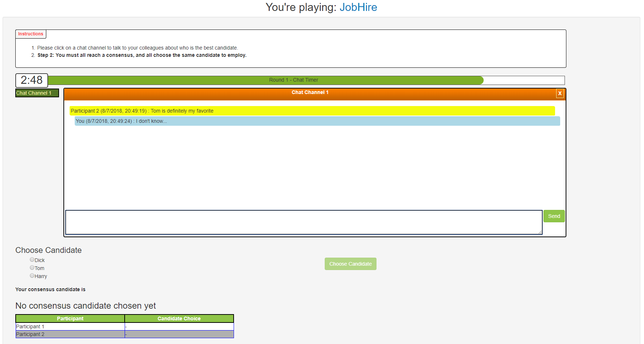Click Participant 2's message about Tom
This screenshot has width=644, height=344.
pyautogui.click(x=312, y=111)
